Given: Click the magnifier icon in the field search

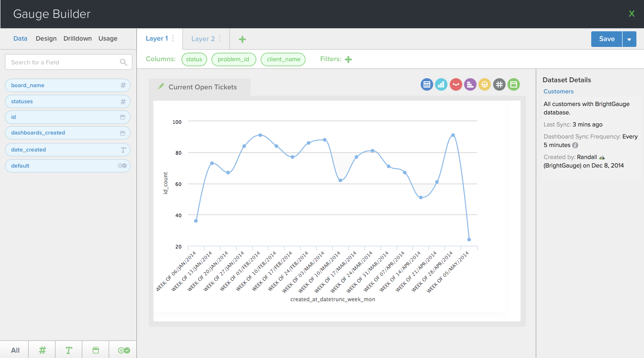Looking at the screenshot, I should pos(123,63).
